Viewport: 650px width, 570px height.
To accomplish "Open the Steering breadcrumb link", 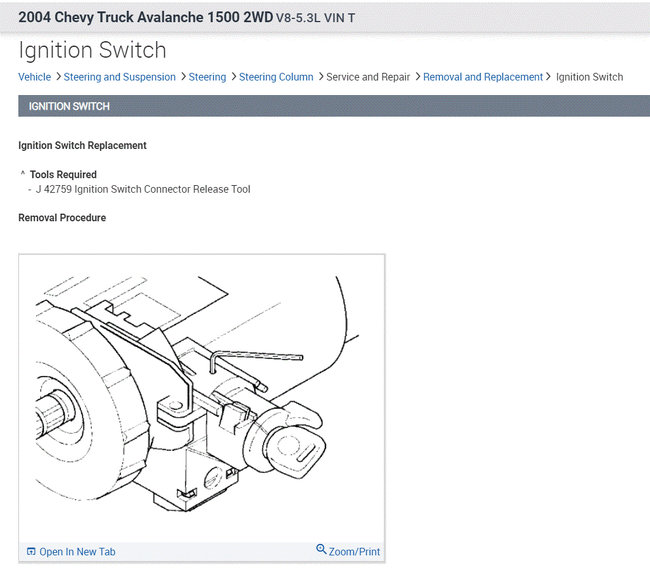I will click(207, 77).
